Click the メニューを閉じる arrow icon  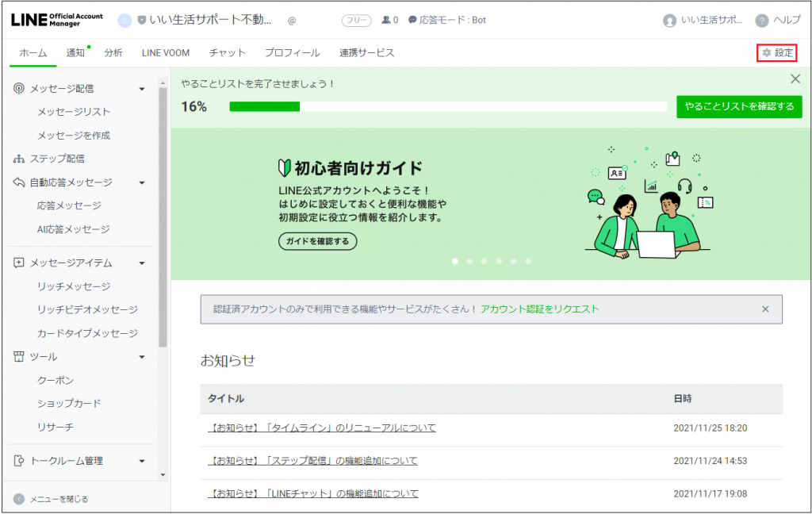(19, 499)
